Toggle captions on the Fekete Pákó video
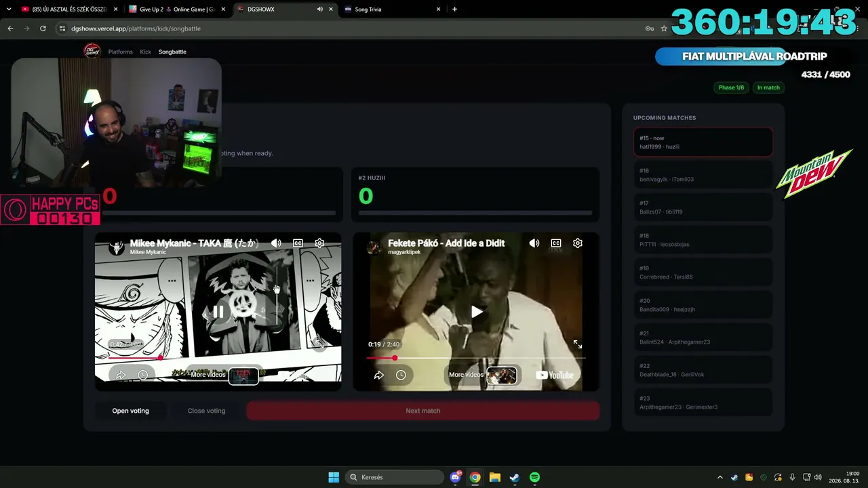Image resolution: width=868 pixels, height=488 pixels. (556, 243)
